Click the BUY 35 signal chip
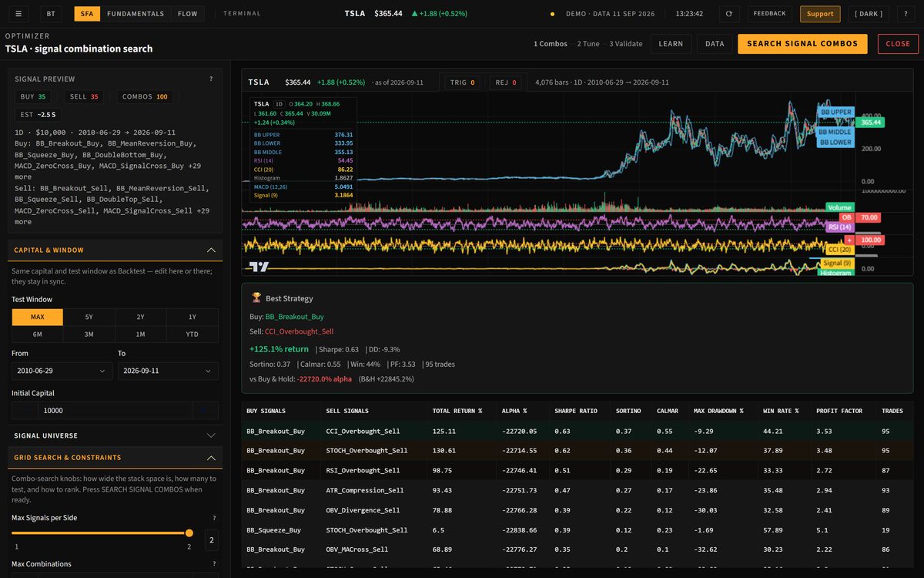Image resolution: width=924 pixels, height=578 pixels. click(x=32, y=97)
